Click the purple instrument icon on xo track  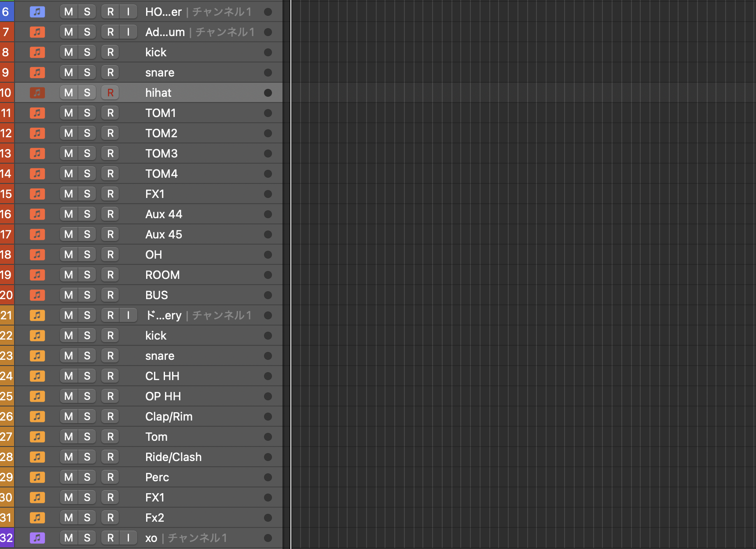37,538
